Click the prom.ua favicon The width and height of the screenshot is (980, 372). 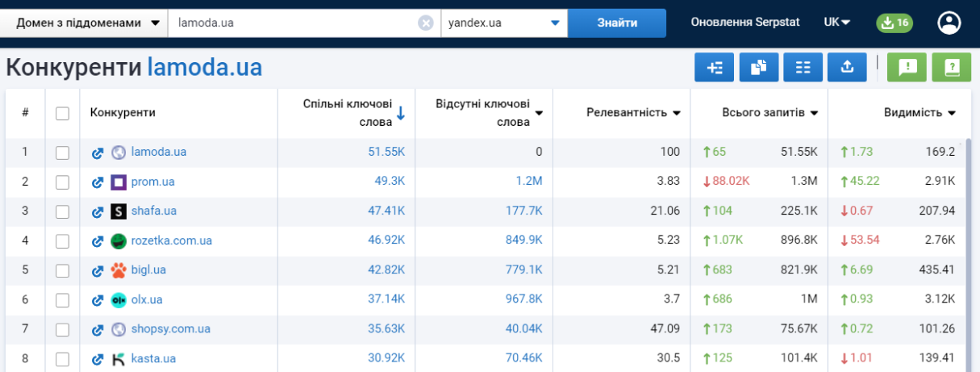(119, 182)
